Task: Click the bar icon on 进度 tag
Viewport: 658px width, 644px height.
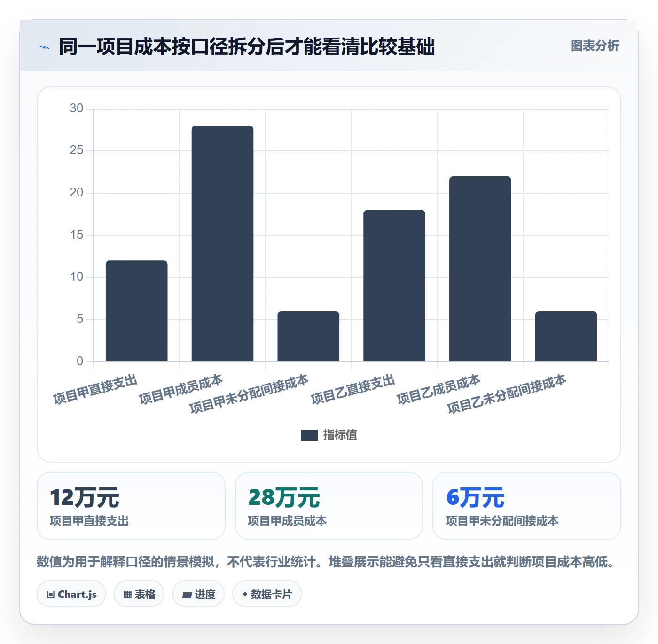Action: click(187, 595)
